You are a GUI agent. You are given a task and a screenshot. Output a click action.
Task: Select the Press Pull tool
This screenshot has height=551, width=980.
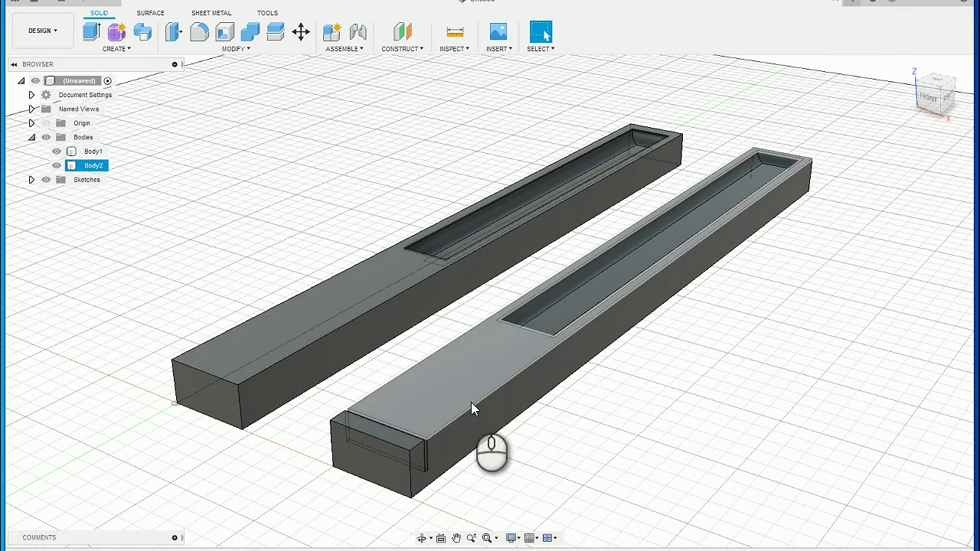coord(174,31)
